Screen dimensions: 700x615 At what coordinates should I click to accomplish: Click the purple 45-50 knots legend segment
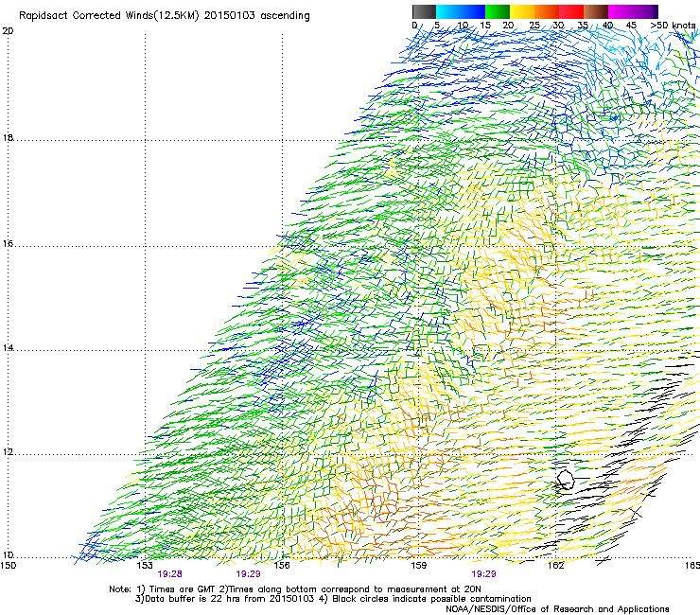(645, 11)
